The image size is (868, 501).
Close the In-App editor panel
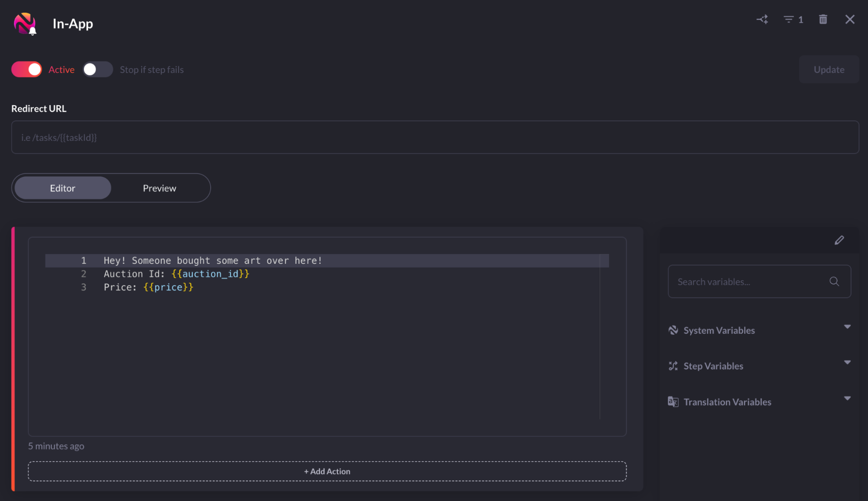tap(850, 20)
